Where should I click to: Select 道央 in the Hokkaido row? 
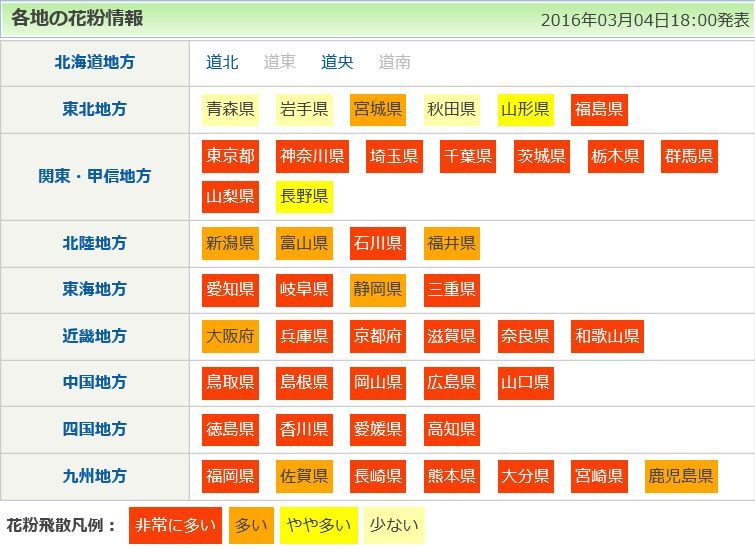[x=337, y=62]
